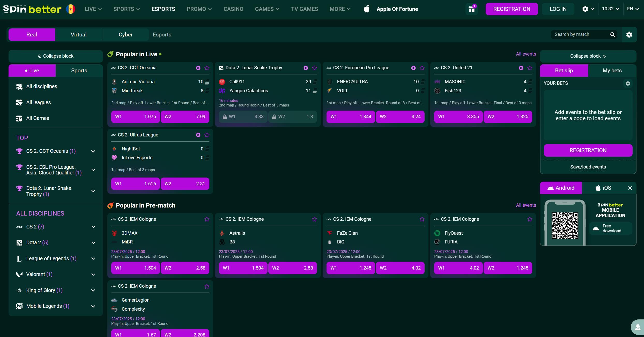
Task: Favorite the FlyQuest vs FURIA match
Action: [530, 219]
